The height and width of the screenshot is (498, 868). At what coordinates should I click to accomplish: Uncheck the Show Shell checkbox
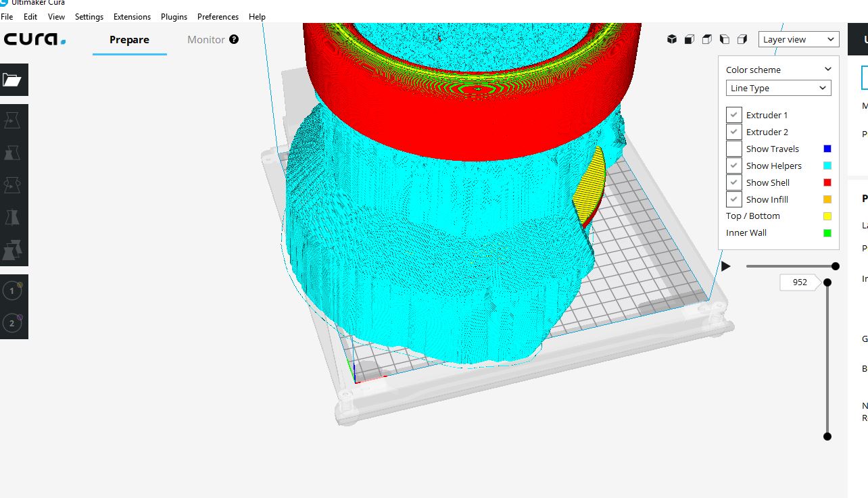(734, 182)
